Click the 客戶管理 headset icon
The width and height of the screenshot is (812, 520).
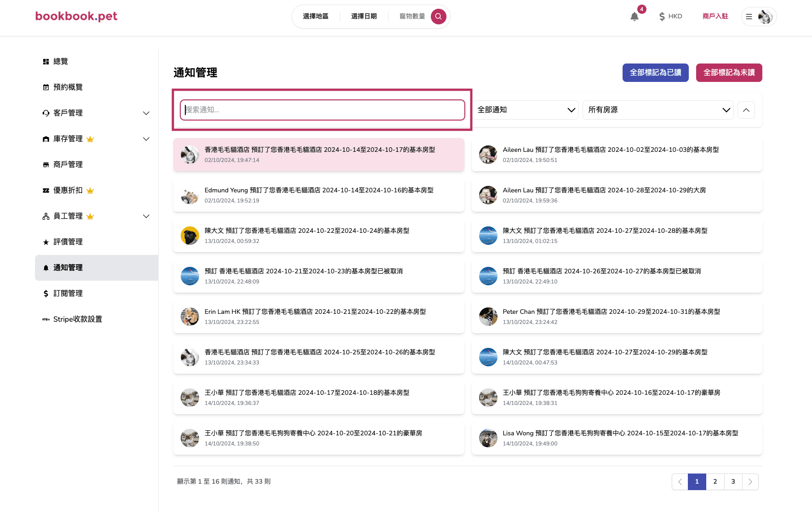pos(46,113)
